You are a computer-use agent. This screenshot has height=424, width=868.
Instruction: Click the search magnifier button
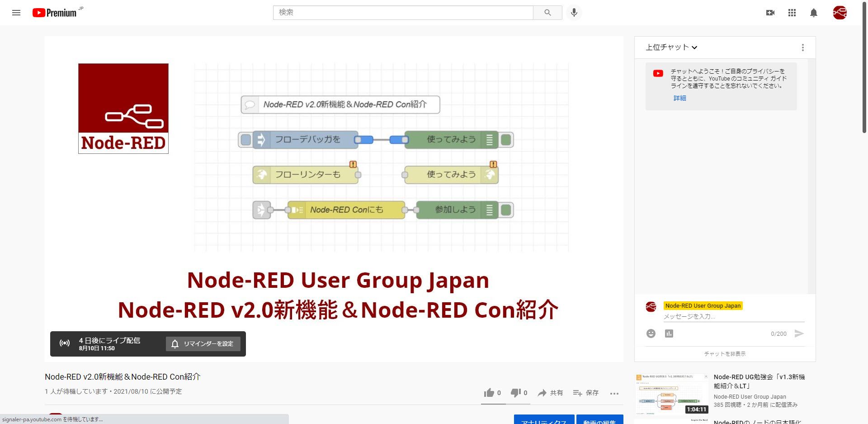coord(547,13)
